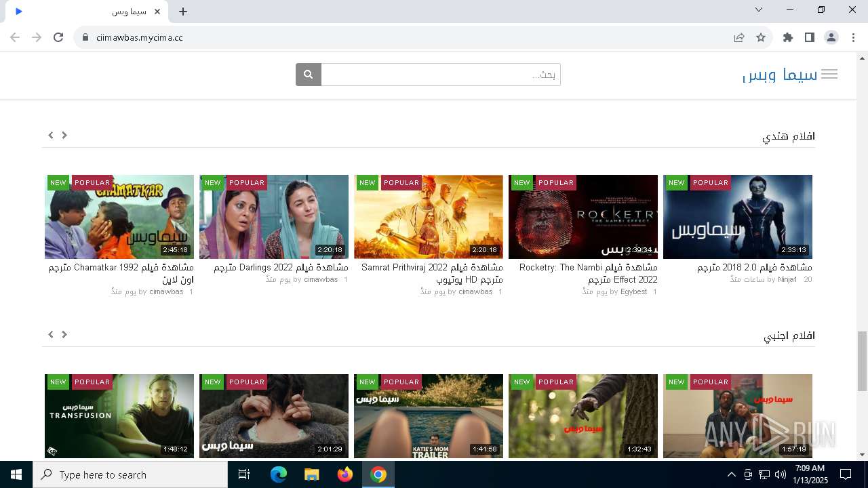
Task: Open the 1:32:43 duration movie thumbnail
Action: pyautogui.click(x=583, y=416)
